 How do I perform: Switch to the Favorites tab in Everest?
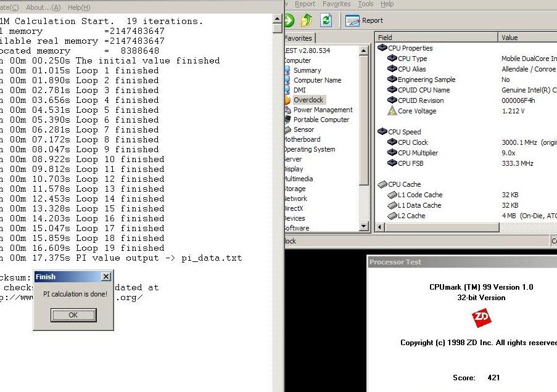(x=299, y=38)
